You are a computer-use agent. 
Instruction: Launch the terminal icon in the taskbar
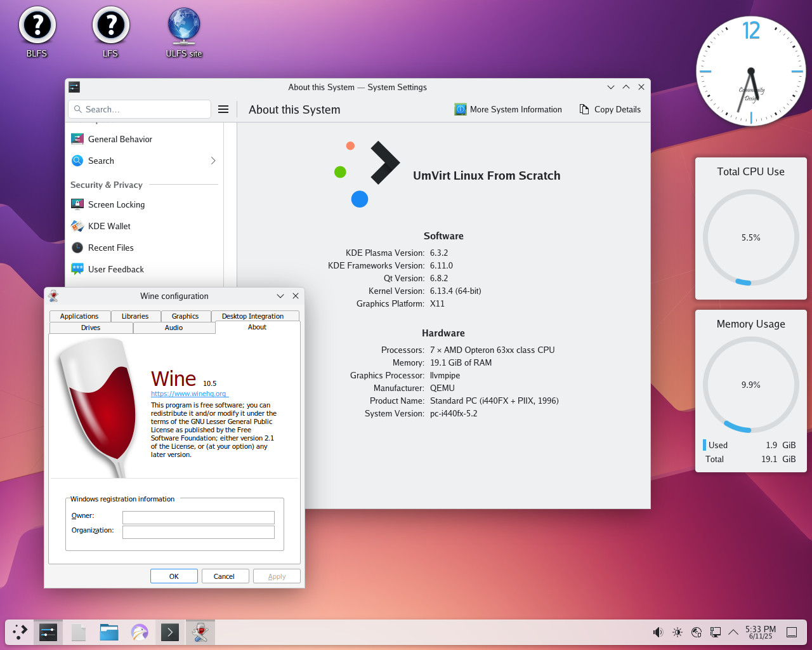coord(170,632)
